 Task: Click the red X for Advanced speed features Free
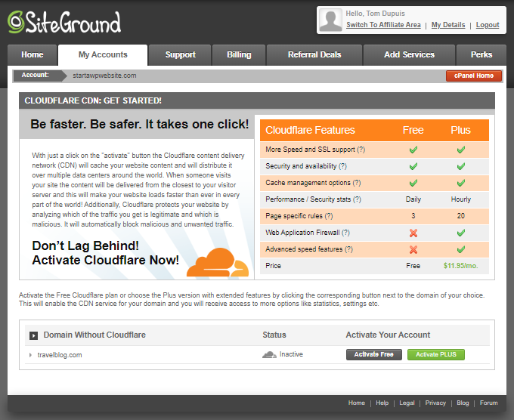(x=413, y=249)
